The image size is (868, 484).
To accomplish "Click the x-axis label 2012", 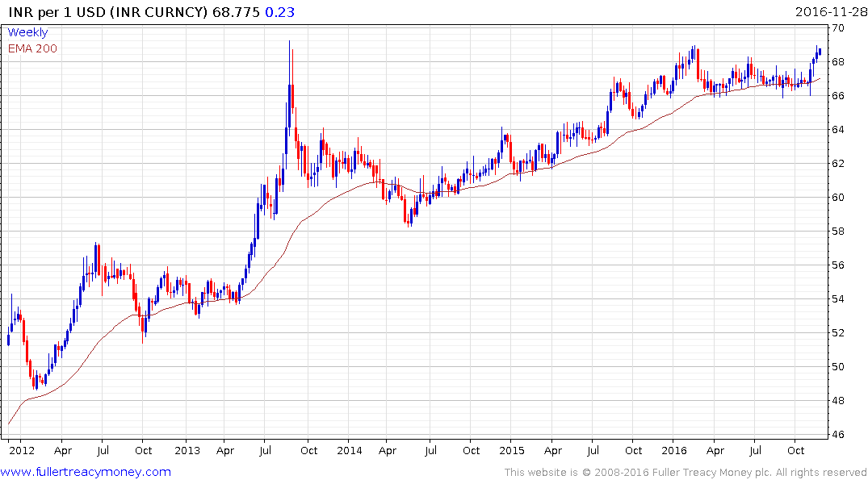I will (22, 451).
